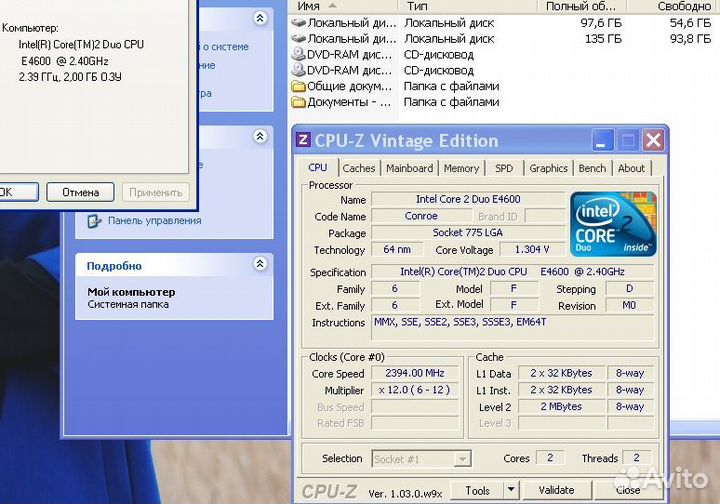Screen dimensions: 720x504
Task: Click the Name field Intel Core 2 Duo E4600
Action: (x=468, y=199)
